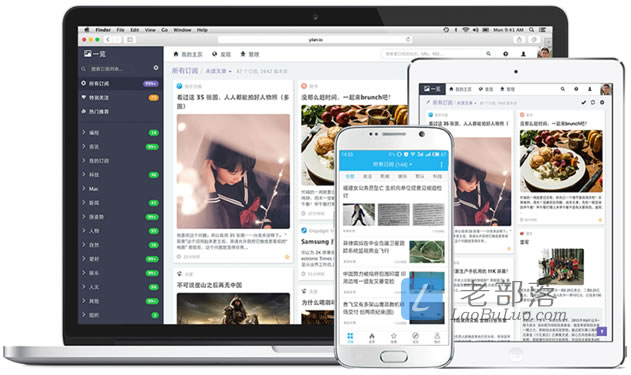631x375 pixels.
Task: Click the 所有订阅 breadcrumb heading on the laptop
Action: point(185,71)
